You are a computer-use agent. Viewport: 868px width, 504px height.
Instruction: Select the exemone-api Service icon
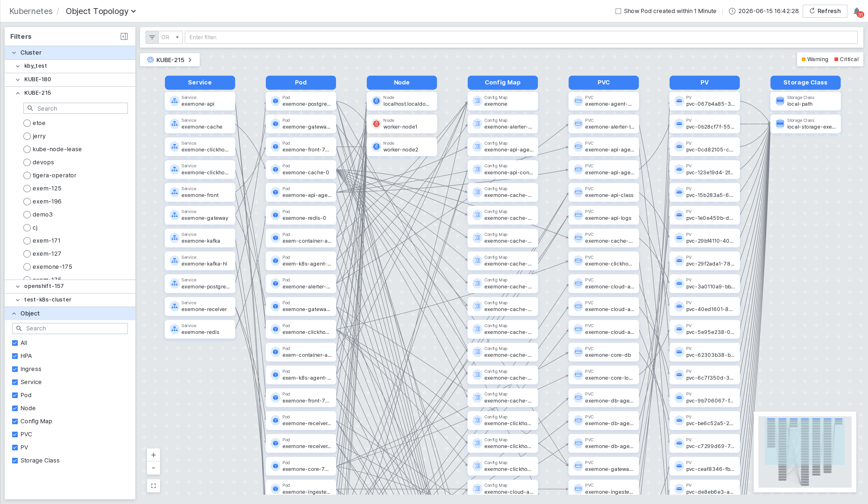175,101
